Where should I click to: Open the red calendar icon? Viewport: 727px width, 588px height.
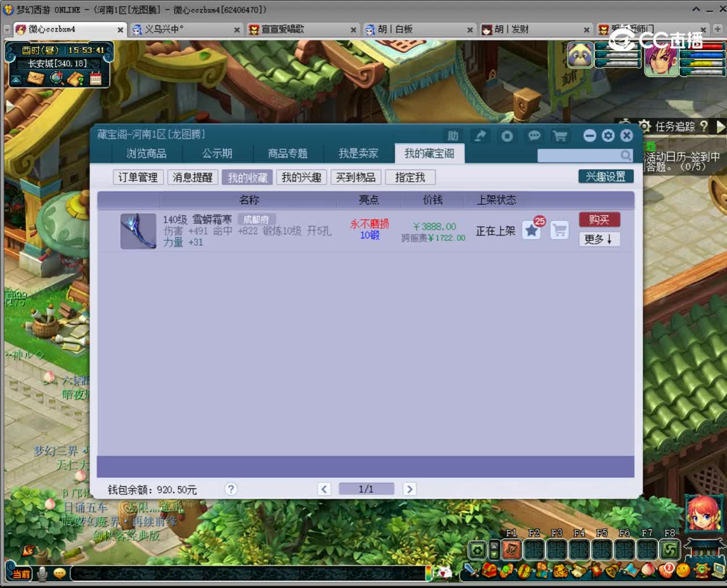95,78
